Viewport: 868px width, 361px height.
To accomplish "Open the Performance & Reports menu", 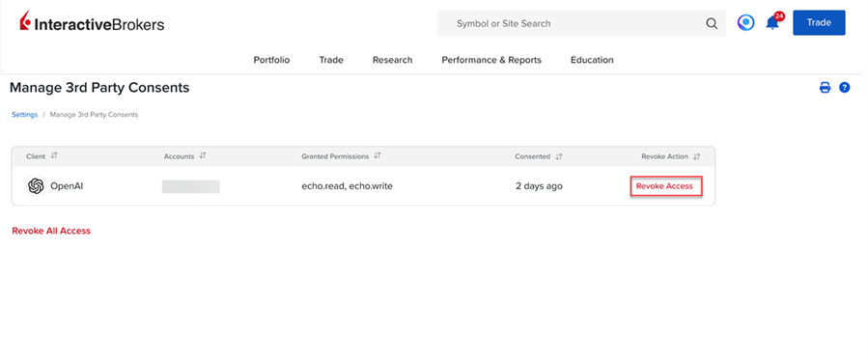I will point(491,60).
